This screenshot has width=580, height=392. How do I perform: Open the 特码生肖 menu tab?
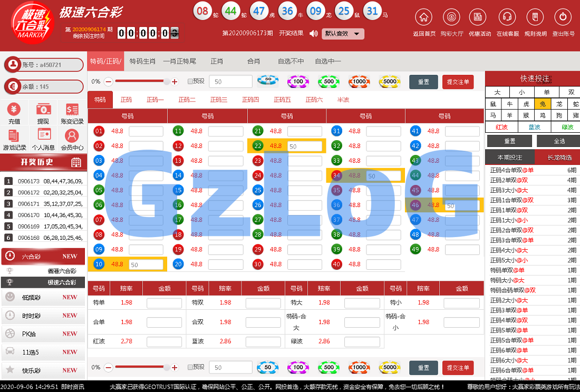[x=142, y=62]
